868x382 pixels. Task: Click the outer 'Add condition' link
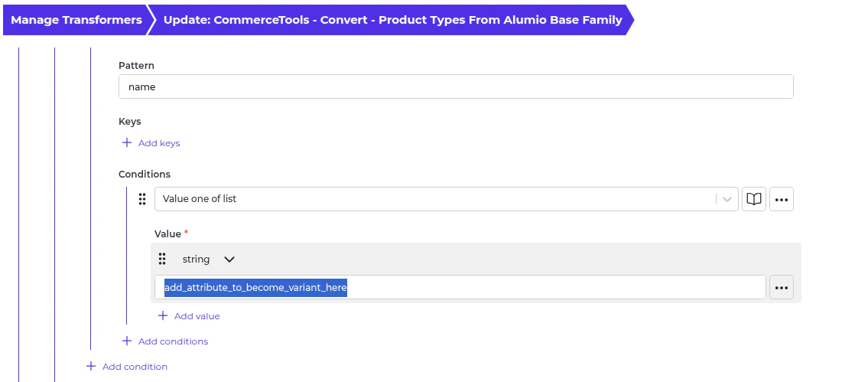pyautogui.click(x=135, y=367)
